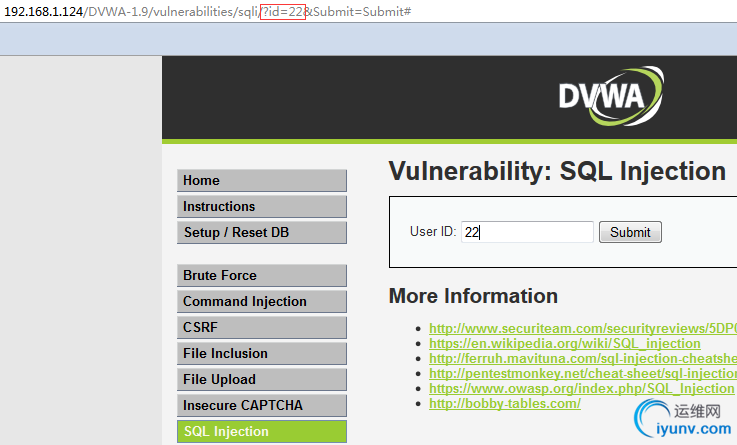Click the 'Vulnerability: SQL Injection' heading
This screenshot has width=737, height=445.
tap(557, 171)
